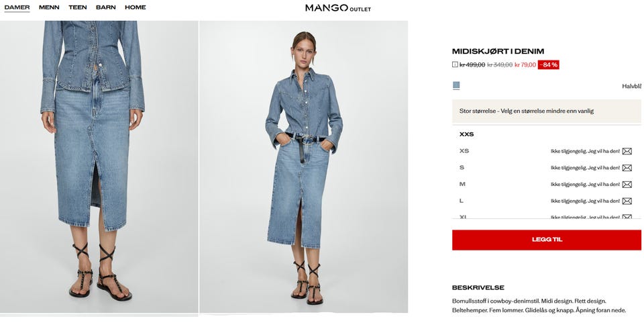
Task: Click envelope notify icon for size L
Action: [x=627, y=201]
